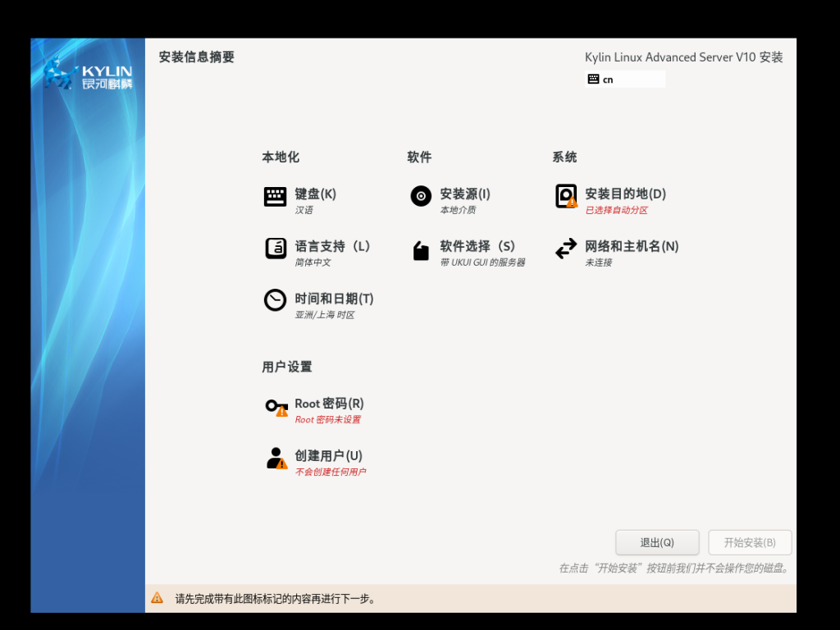Image resolution: width=840 pixels, height=630 pixels.
Task: Open the 语言支持 (L) language icon
Action: [276, 249]
